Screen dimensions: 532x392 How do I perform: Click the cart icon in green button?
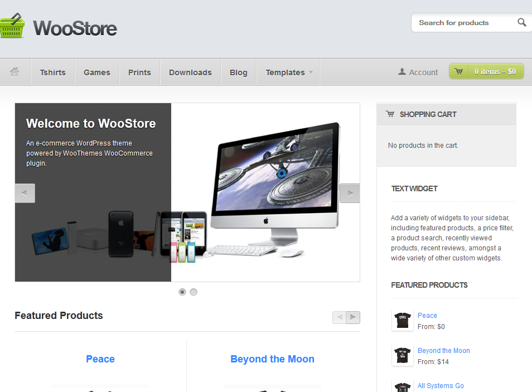point(459,71)
